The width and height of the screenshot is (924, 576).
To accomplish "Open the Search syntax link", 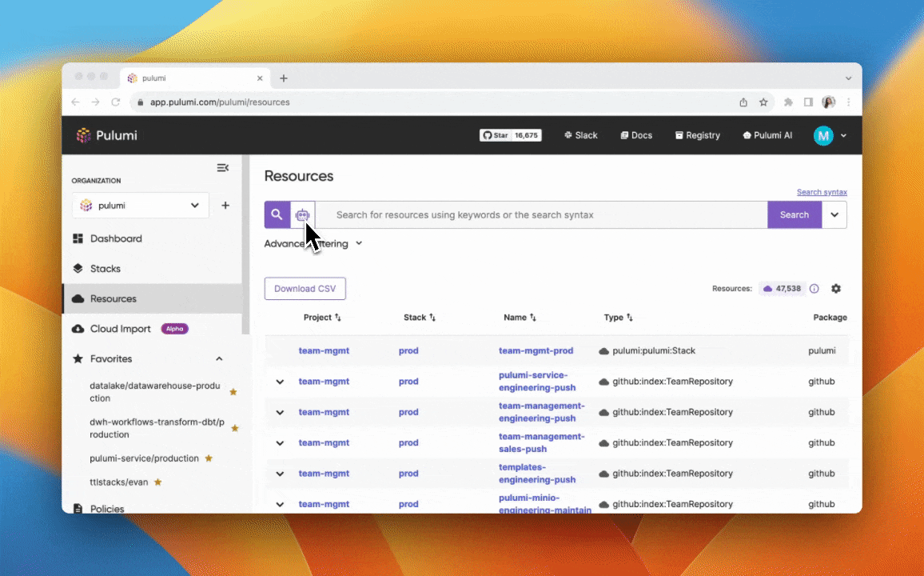I will click(822, 192).
